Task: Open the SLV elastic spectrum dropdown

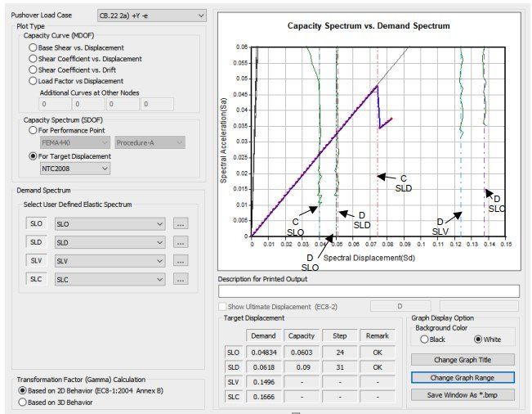Action: [x=110, y=261]
